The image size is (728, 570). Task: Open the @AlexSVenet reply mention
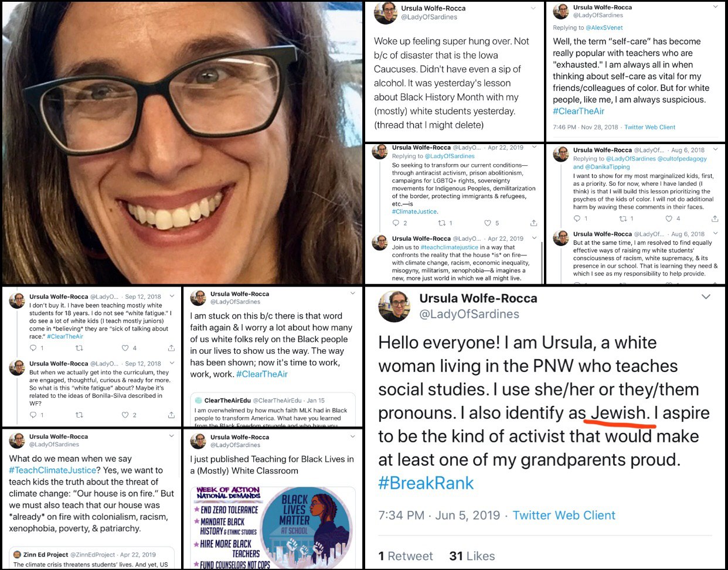click(604, 28)
